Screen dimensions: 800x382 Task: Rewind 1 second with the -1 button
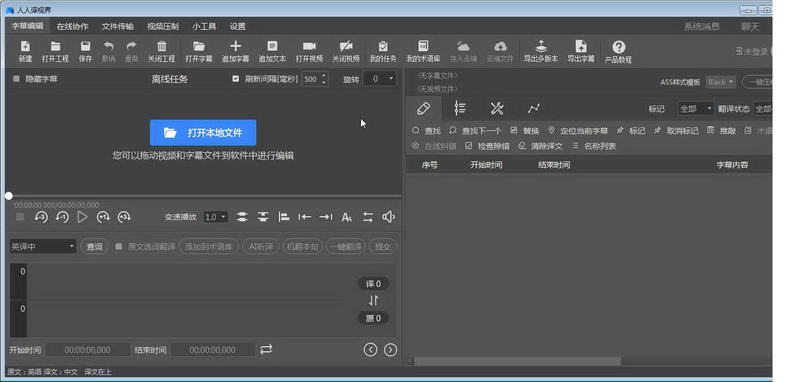pyautogui.click(x=62, y=217)
